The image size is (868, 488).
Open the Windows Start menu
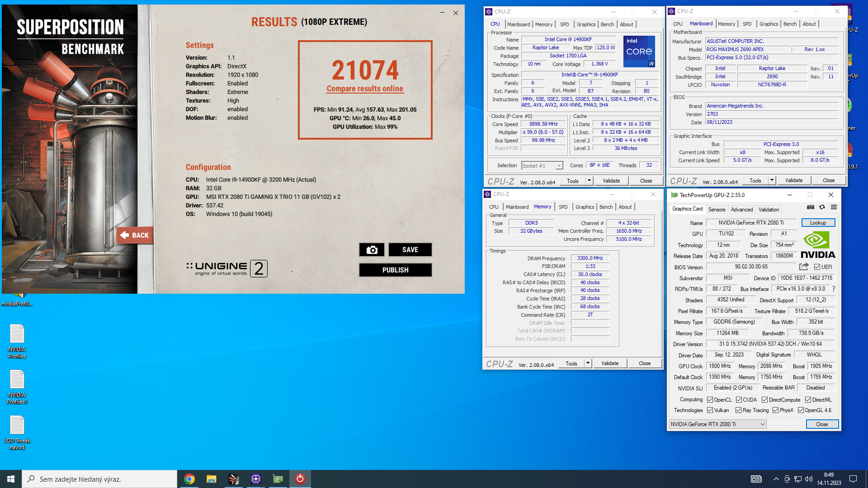(x=11, y=479)
